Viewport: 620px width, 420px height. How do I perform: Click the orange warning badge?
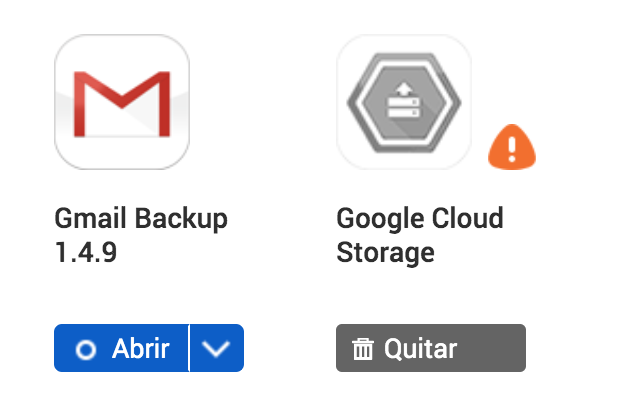(511, 150)
